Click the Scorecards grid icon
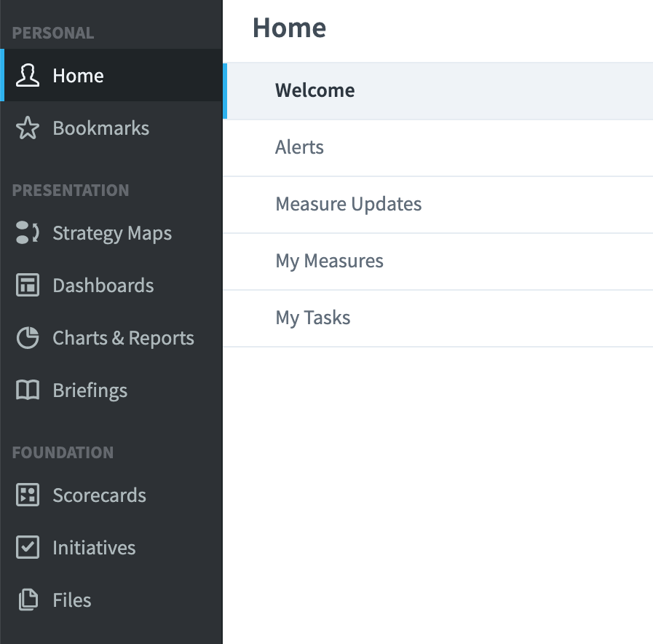This screenshot has height=644, width=653. (28, 495)
